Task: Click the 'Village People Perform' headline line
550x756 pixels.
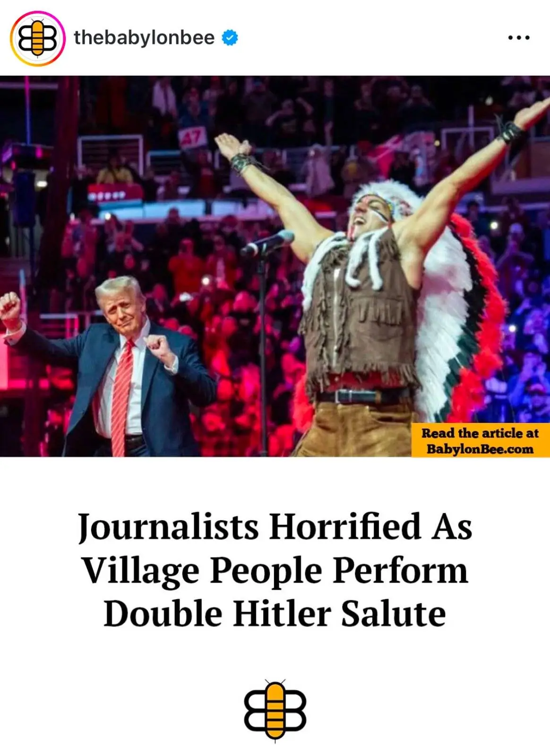Action: click(x=275, y=570)
